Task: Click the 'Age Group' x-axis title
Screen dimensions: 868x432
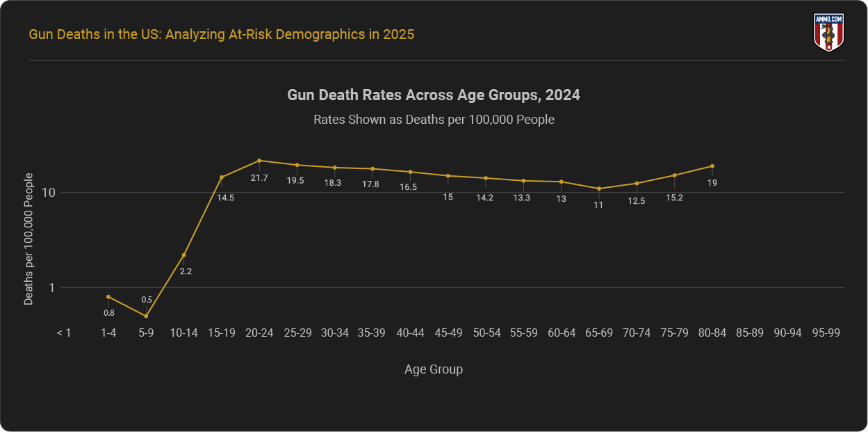Action: [434, 369]
